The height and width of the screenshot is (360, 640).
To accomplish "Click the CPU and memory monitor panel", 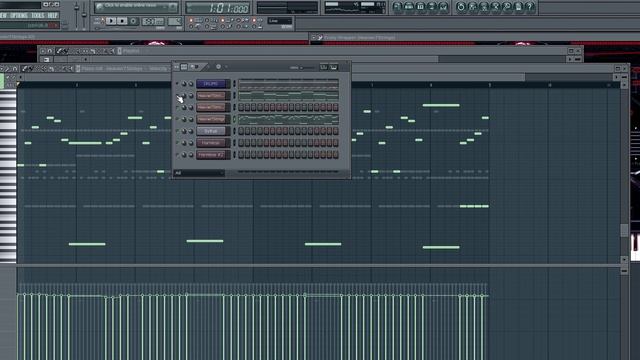I will point(354,7).
